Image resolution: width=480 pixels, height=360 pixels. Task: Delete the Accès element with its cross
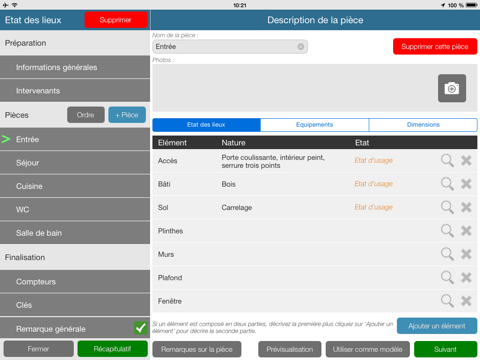point(466,161)
